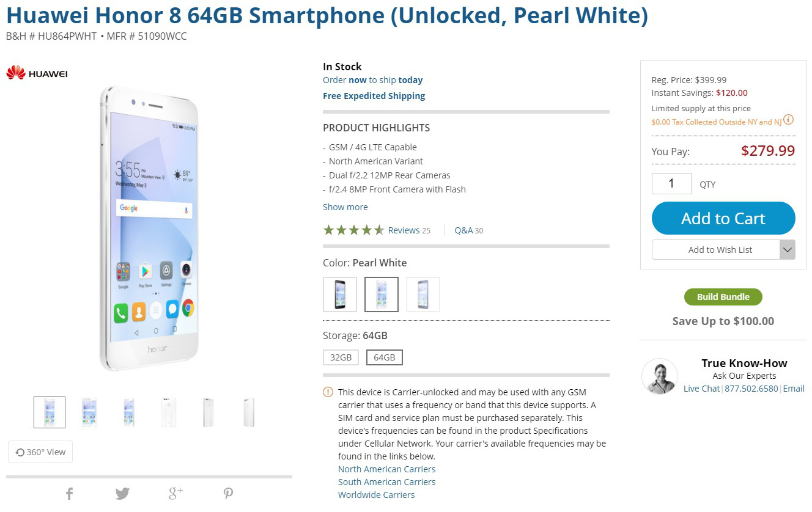This screenshot has width=812, height=512.
Task: Click the Build Bundle button
Action: (x=723, y=297)
